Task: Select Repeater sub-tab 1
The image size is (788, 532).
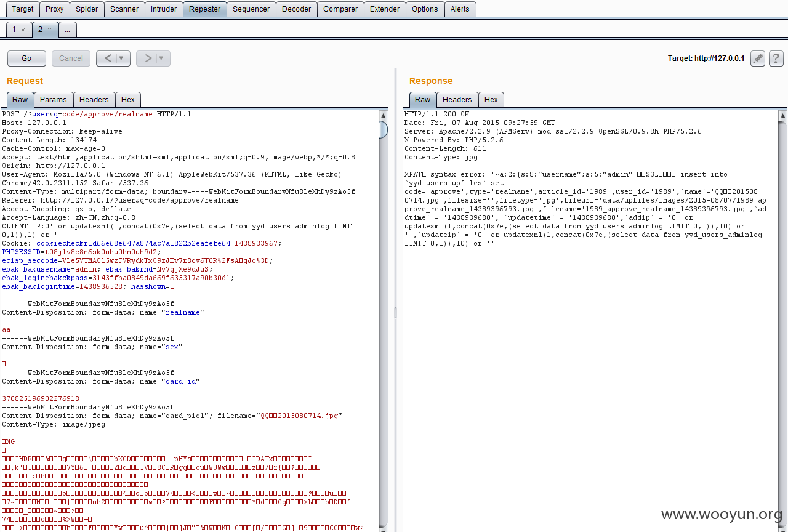Action: point(18,30)
